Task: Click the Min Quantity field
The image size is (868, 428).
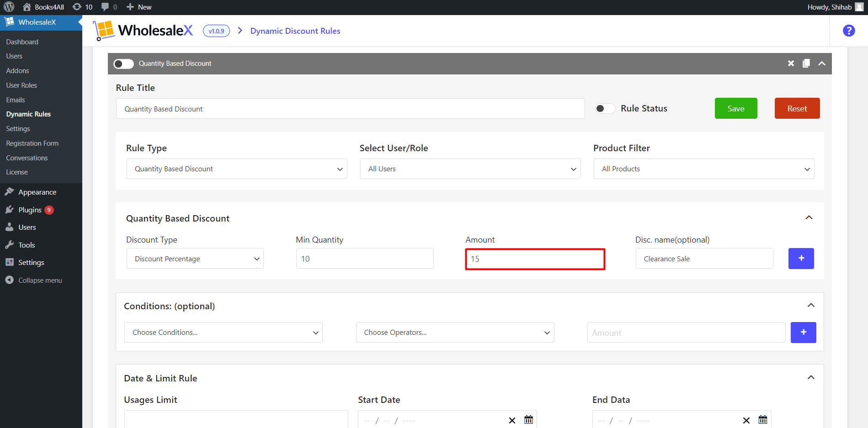Action: tap(365, 259)
